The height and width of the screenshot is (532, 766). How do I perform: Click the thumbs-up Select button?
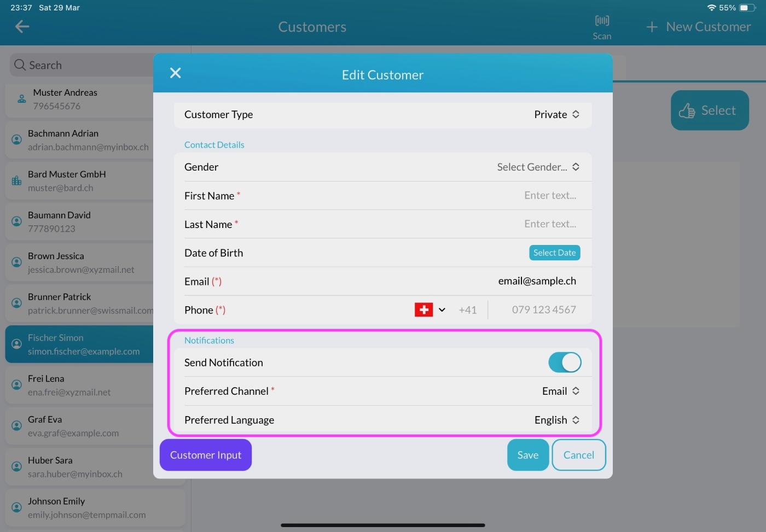pos(709,110)
